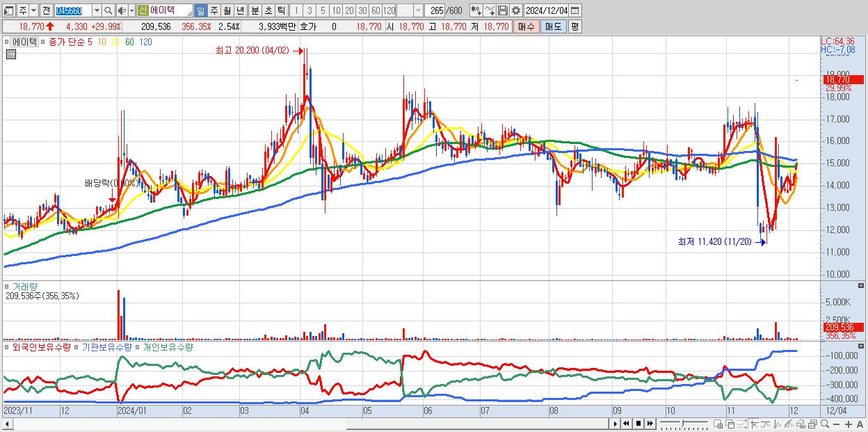Select the 30 interval button
The height and width of the screenshot is (432, 868).
click(x=362, y=10)
